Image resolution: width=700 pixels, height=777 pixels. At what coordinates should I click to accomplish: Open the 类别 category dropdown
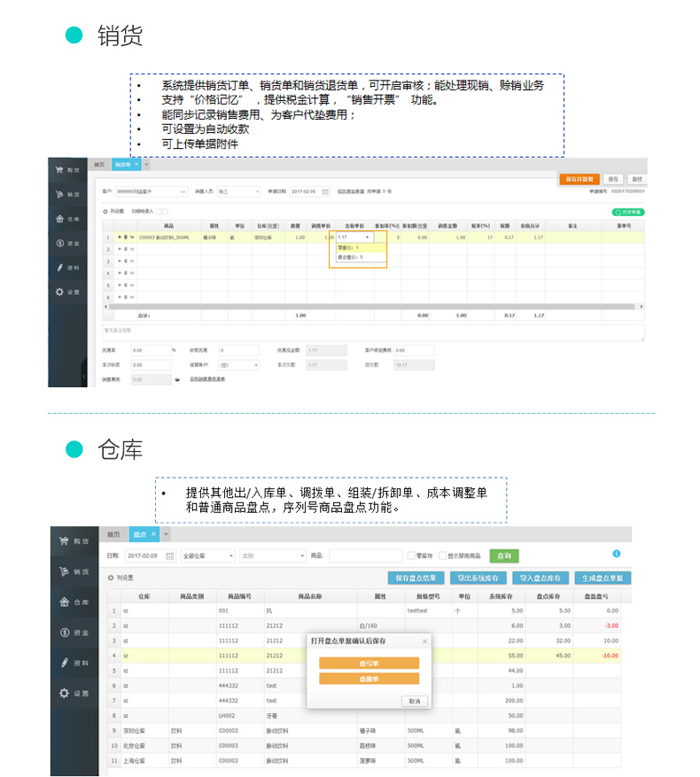coord(271,556)
